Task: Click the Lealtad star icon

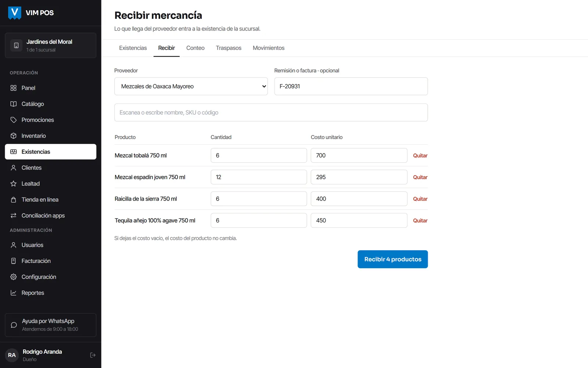Action: coord(14,184)
